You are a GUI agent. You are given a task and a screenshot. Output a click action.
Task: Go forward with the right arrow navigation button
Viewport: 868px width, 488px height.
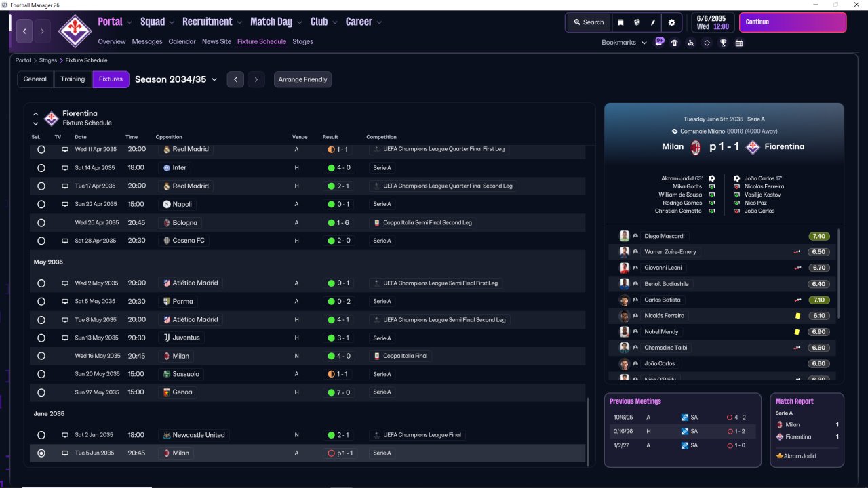pos(42,31)
